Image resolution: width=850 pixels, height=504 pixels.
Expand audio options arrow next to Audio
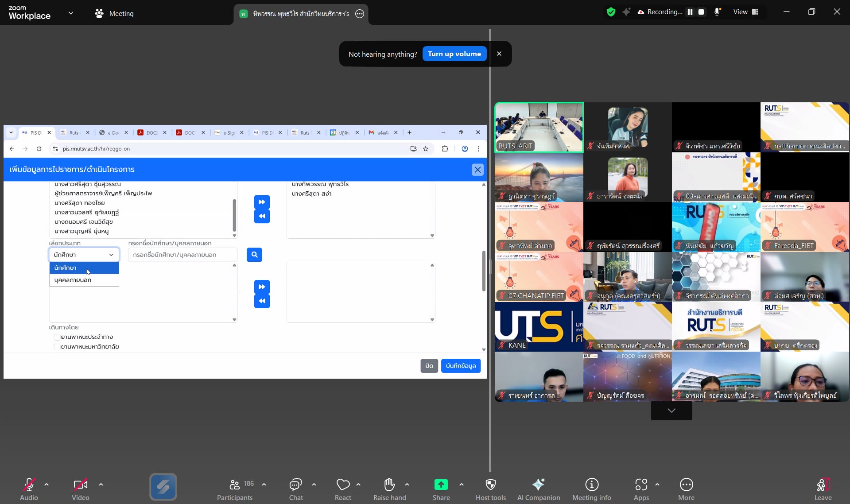click(47, 485)
